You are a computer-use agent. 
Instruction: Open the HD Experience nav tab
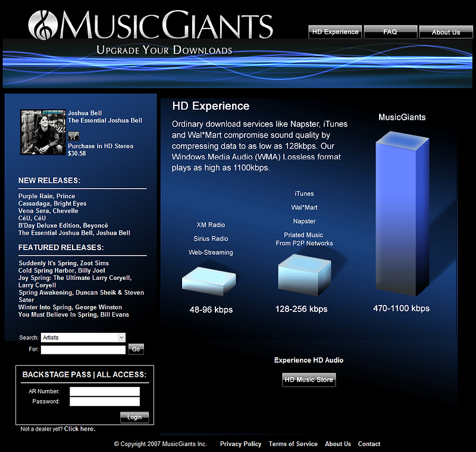click(x=335, y=32)
